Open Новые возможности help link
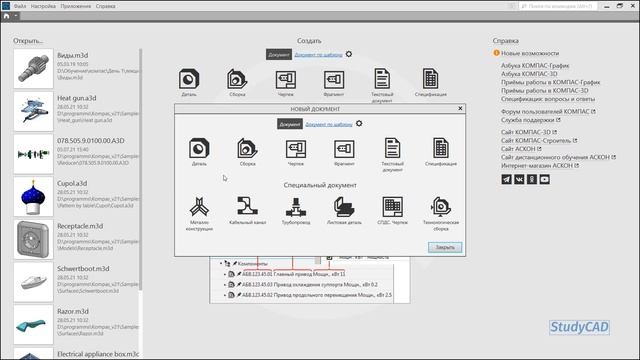The image size is (640, 360). pyautogui.click(x=530, y=53)
